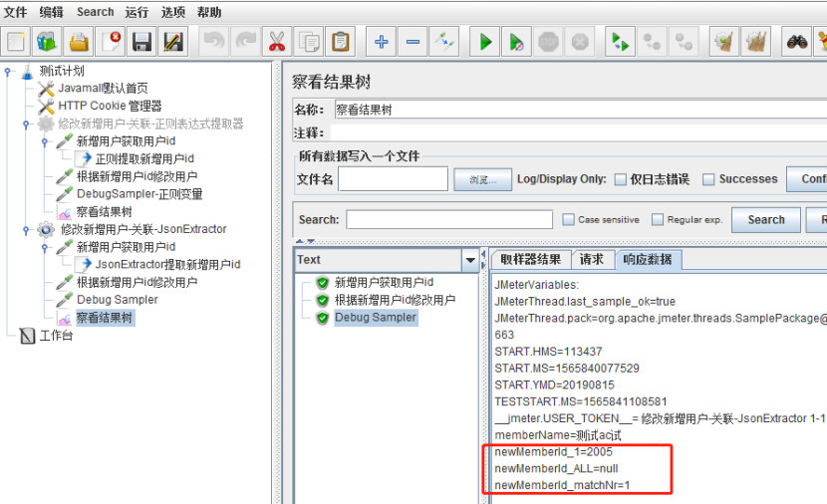The image size is (827, 504).
Task: Click the Remote shutdown all icon
Action: pyautogui.click(x=683, y=41)
